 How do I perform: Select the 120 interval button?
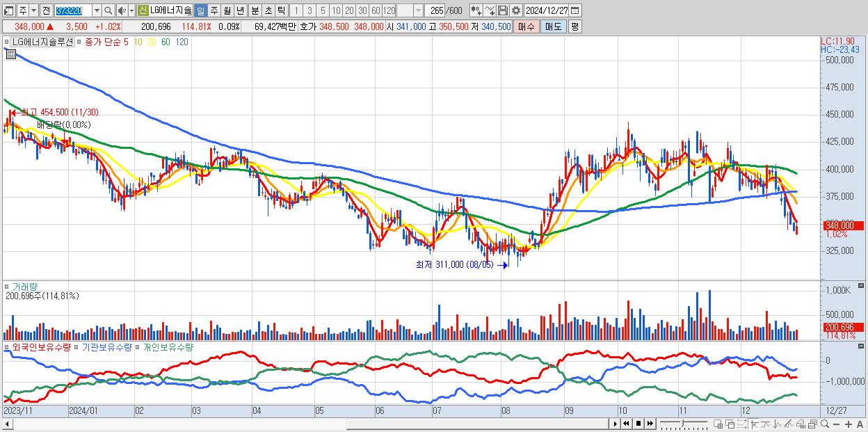(x=389, y=10)
